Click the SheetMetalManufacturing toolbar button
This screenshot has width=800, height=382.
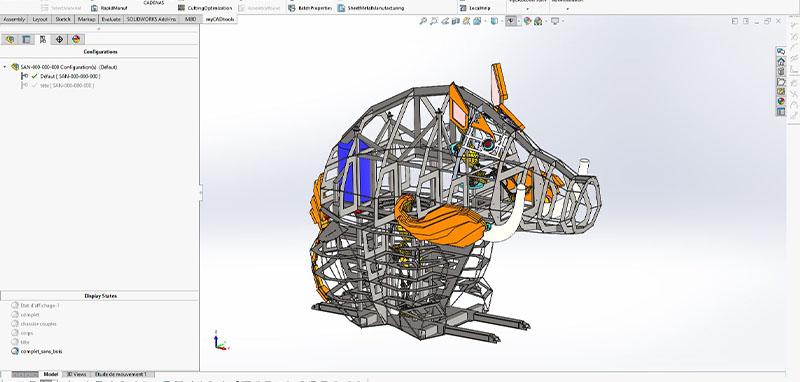(x=371, y=8)
